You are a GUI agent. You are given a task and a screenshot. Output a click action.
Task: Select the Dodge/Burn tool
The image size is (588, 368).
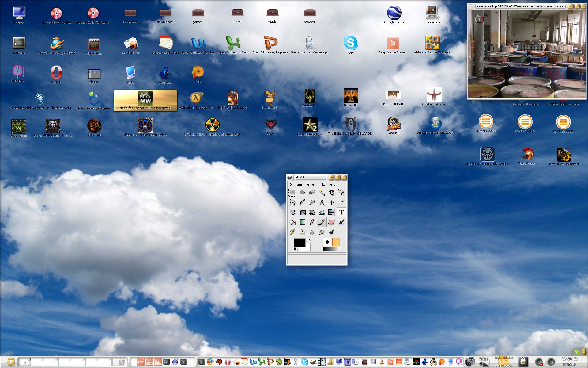tap(332, 232)
